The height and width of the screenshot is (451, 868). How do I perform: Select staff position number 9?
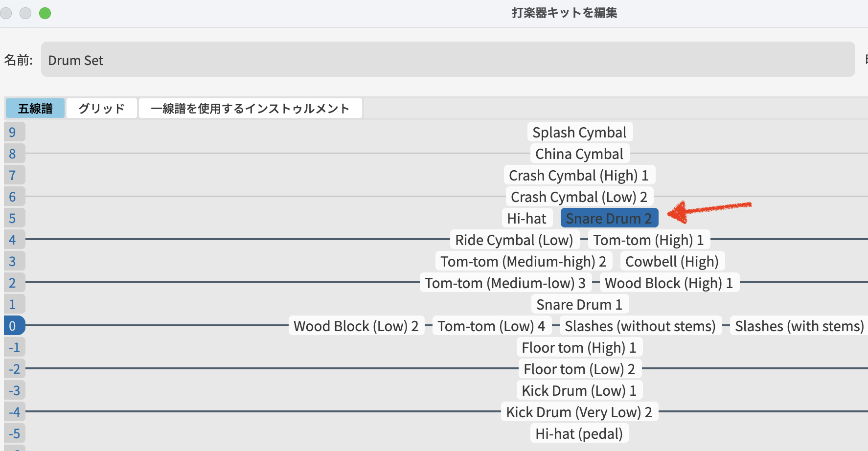(13, 132)
